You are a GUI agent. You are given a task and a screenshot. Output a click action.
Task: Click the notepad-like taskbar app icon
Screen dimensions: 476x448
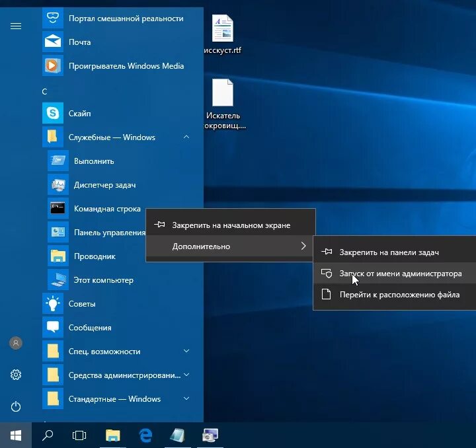pyautogui.click(x=178, y=435)
